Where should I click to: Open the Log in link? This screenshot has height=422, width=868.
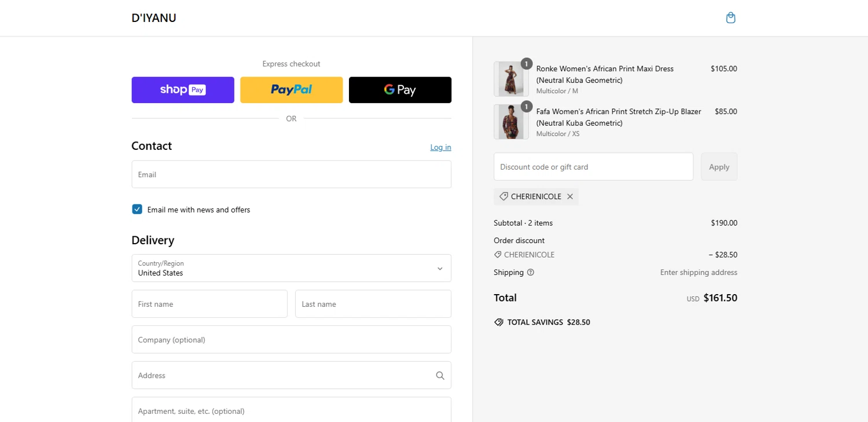point(440,147)
